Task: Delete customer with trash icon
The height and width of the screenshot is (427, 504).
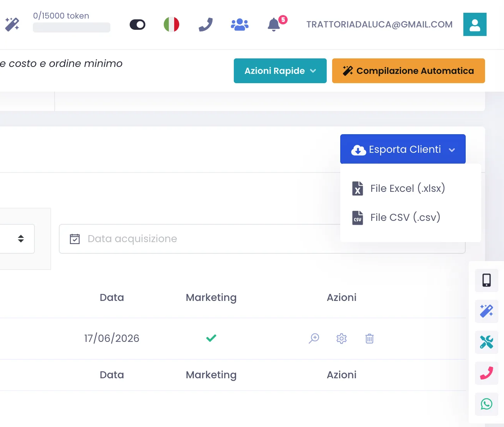Action: click(369, 338)
